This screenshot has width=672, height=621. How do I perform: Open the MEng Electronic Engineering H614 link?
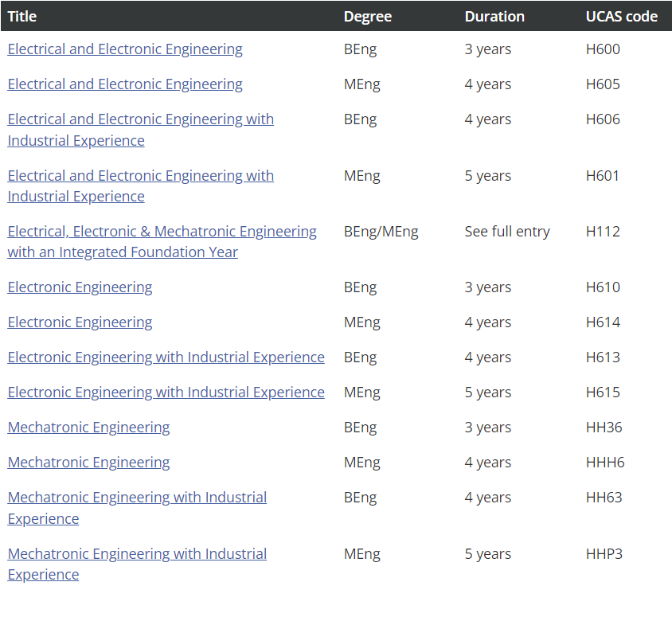click(80, 322)
